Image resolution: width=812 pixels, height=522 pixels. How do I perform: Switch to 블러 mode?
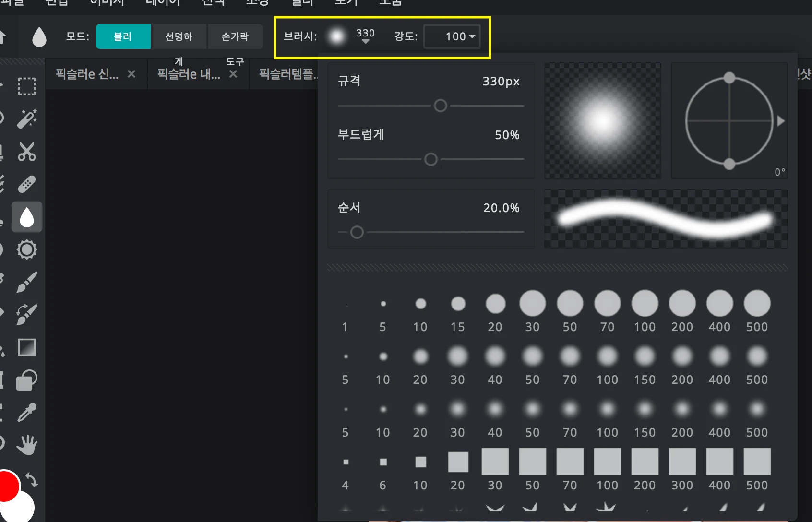(x=123, y=36)
